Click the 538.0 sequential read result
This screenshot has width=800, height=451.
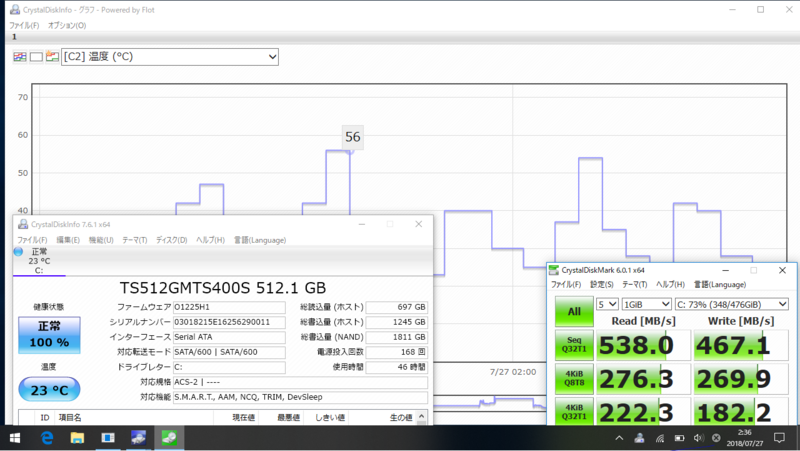coord(643,345)
